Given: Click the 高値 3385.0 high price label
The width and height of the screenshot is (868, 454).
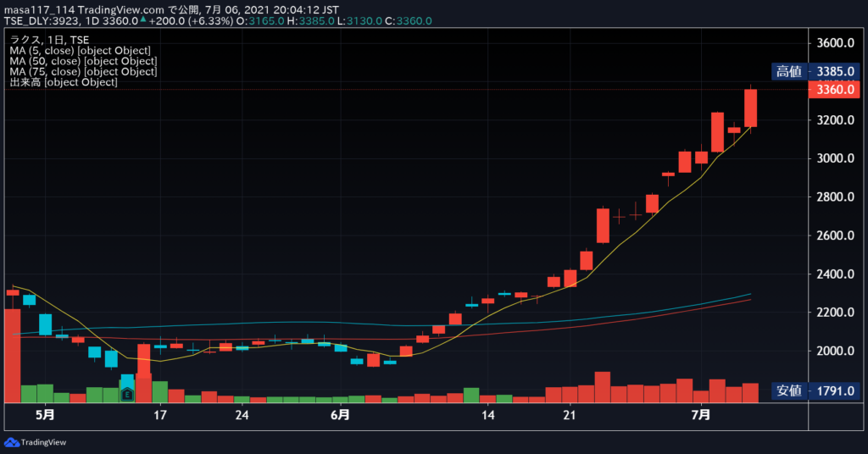Looking at the screenshot, I should coord(816,71).
